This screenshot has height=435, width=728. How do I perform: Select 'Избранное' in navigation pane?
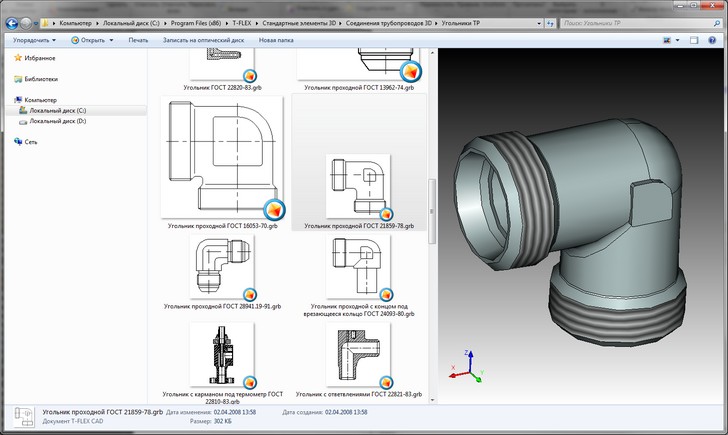[x=39, y=58]
